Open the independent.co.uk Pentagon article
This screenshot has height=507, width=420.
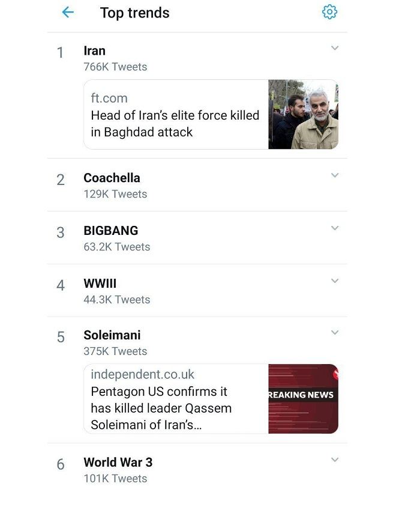174,399
